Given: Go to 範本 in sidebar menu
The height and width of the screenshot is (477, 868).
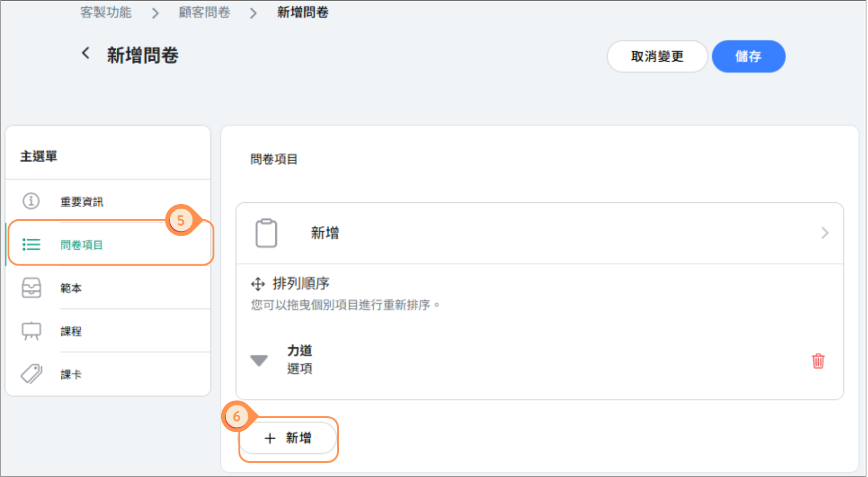Looking at the screenshot, I should (x=71, y=288).
